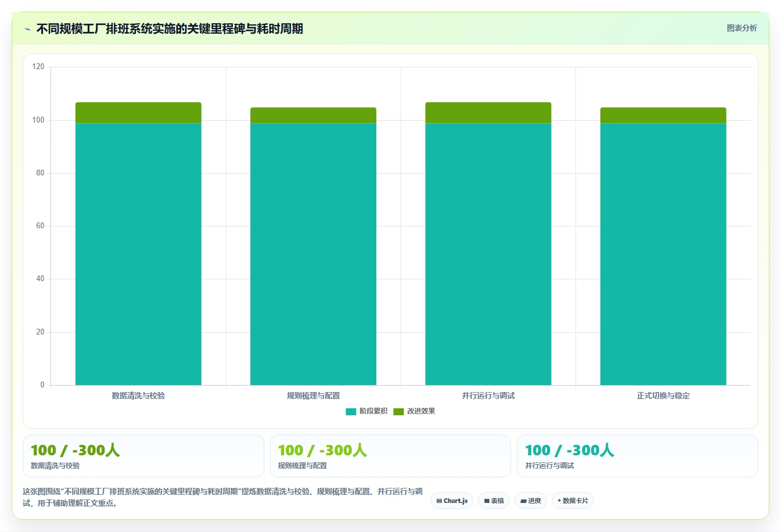781x532 pixels.
Task: Click the lightning icon beside the chart title
Action: pyautogui.click(x=27, y=29)
